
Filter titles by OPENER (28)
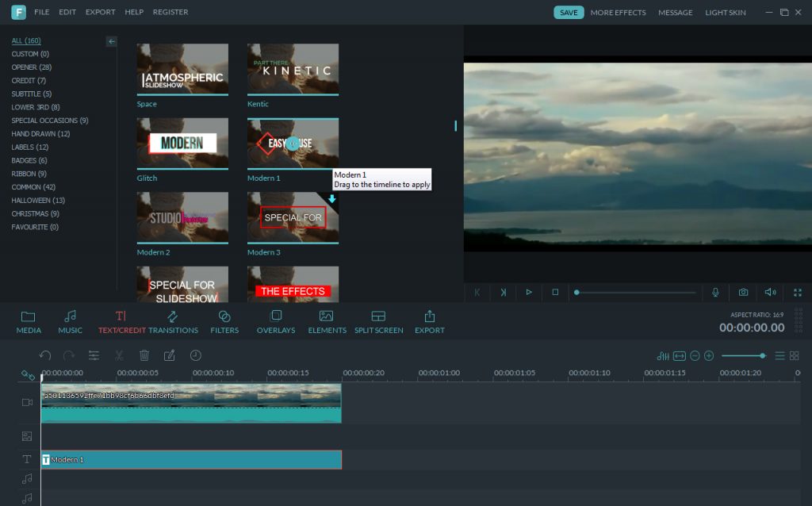coord(32,67)
